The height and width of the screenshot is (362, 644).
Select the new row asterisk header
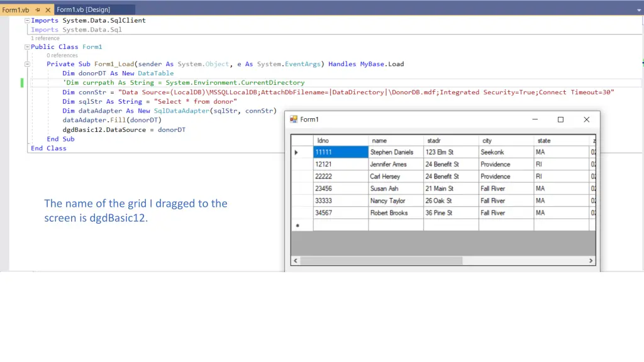pyautogui.click(x=303, y=225)
